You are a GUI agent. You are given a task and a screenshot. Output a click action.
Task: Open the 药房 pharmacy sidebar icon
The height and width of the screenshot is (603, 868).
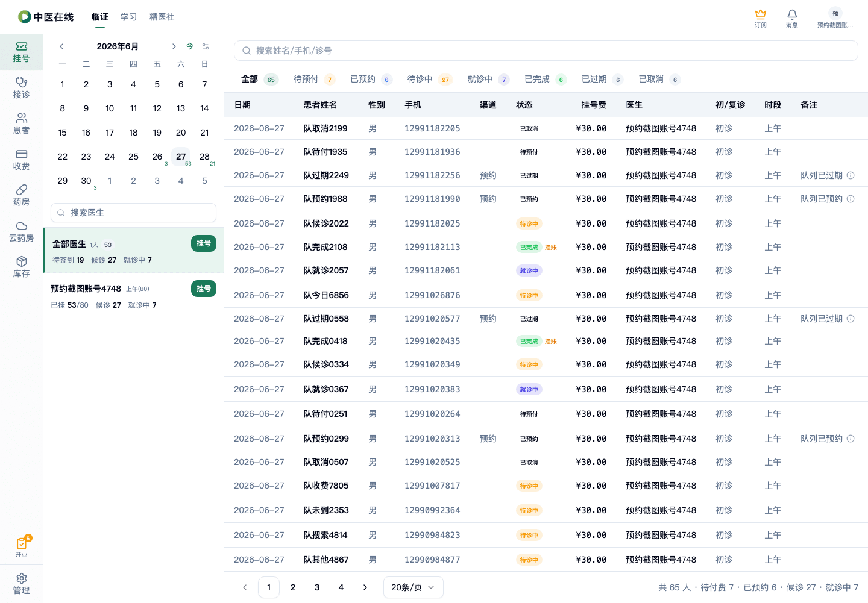[21, 195]
